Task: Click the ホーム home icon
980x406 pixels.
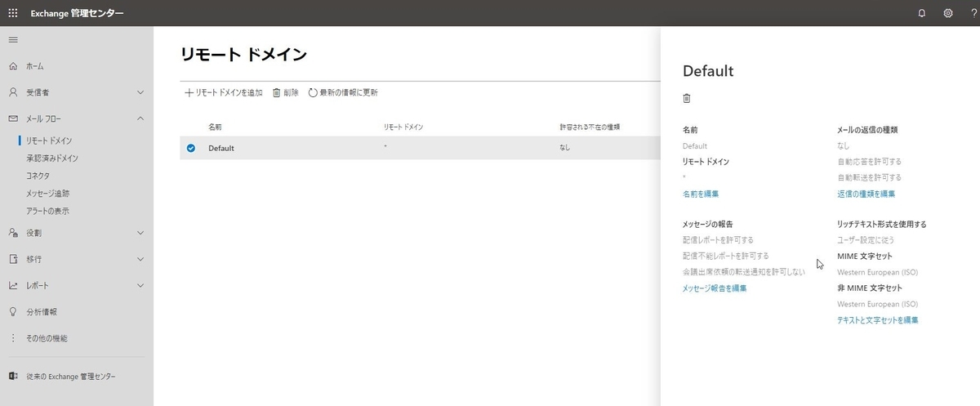Action: [13, 66]
